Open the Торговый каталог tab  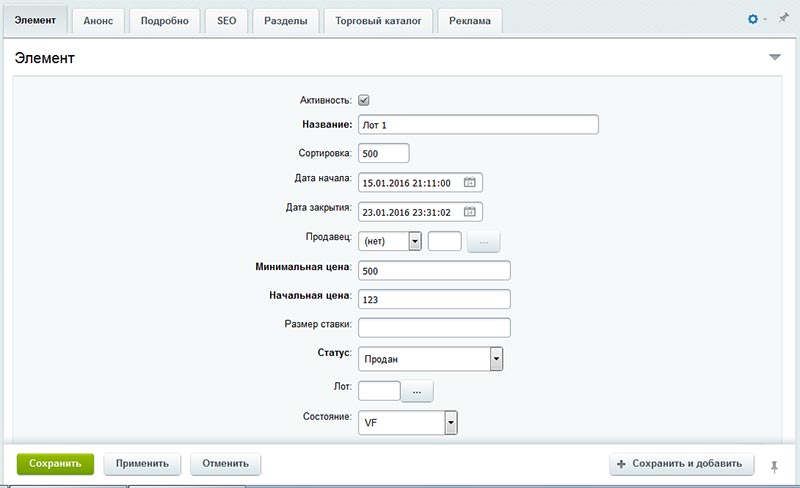(379, 21)
